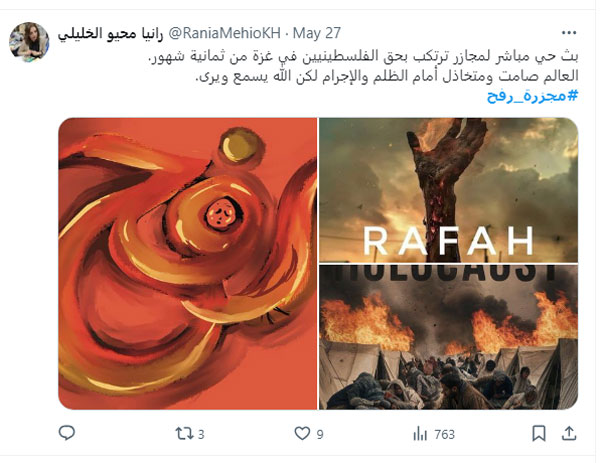
Task: Click the retweet arrows icon
Action: click(x=184, y=434)
